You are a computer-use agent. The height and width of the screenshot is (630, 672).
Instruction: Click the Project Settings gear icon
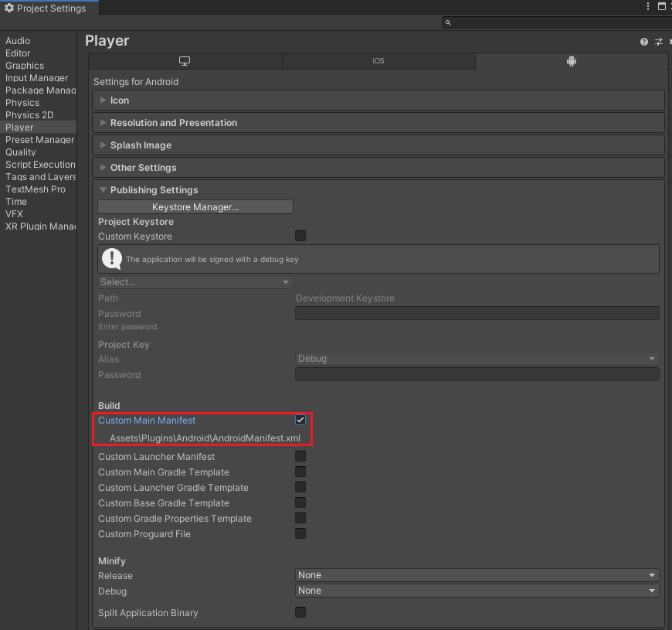click(8, 8)
